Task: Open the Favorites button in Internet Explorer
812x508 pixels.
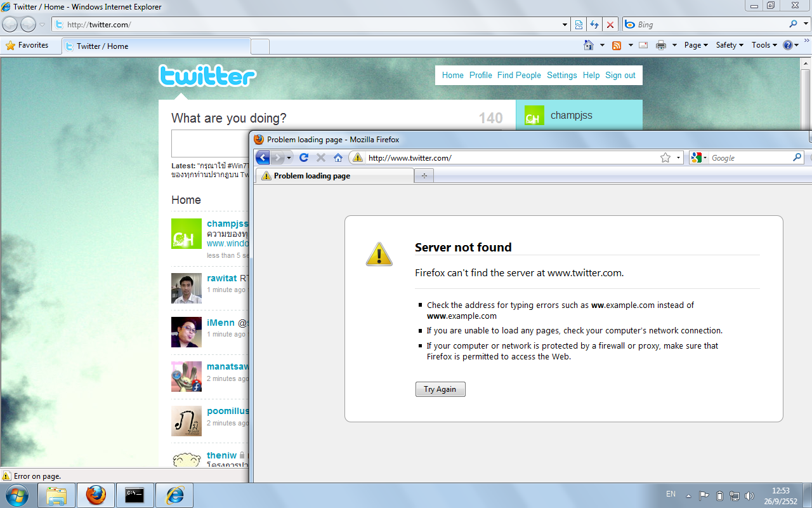Action: click(27, 45)
